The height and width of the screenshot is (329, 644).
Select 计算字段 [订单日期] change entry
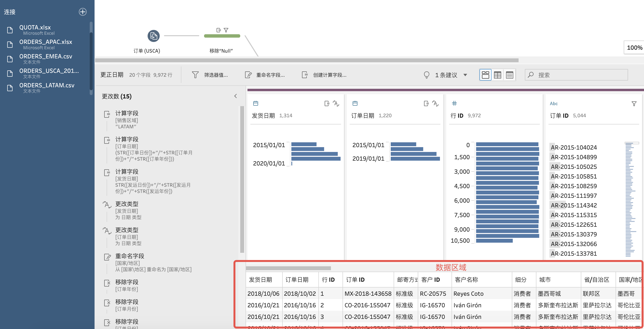tap(150, 149)
